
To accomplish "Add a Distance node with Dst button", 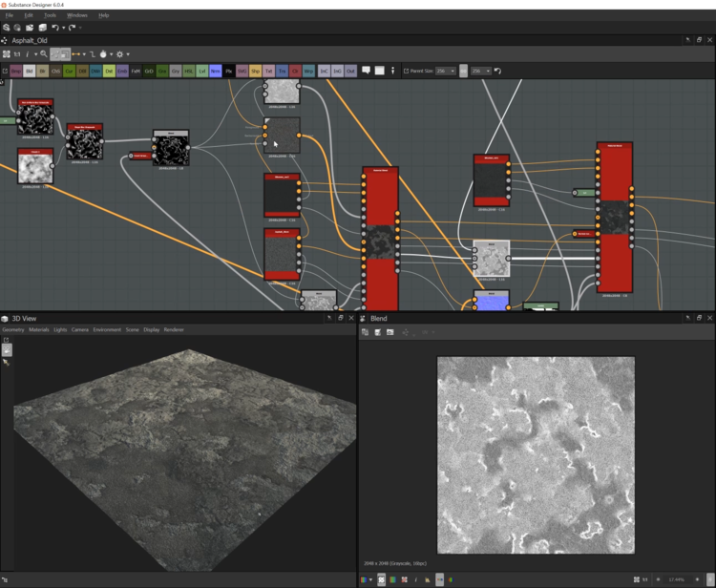I will 109,72.
